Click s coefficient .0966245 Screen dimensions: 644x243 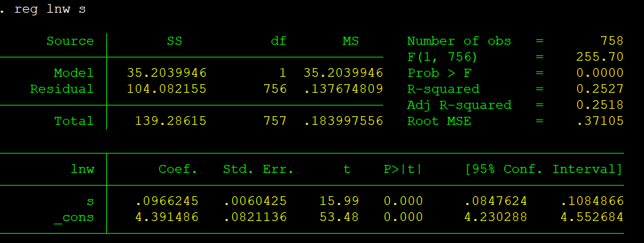[167, 201]
